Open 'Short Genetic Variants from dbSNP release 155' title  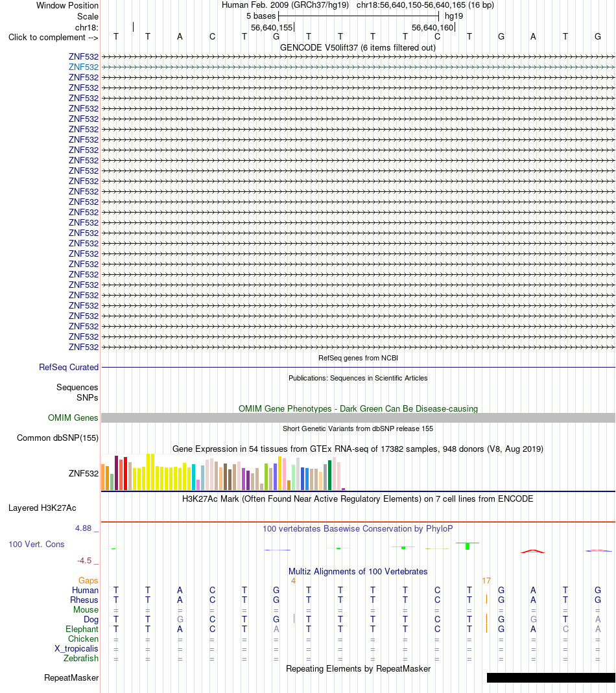click(x=358, y=429)
